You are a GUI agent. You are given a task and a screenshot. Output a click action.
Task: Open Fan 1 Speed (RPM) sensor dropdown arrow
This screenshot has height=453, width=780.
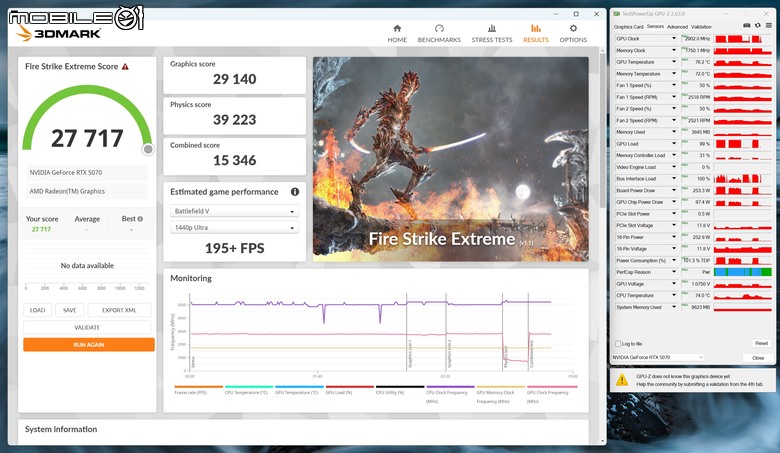click(x=674, y=97)
